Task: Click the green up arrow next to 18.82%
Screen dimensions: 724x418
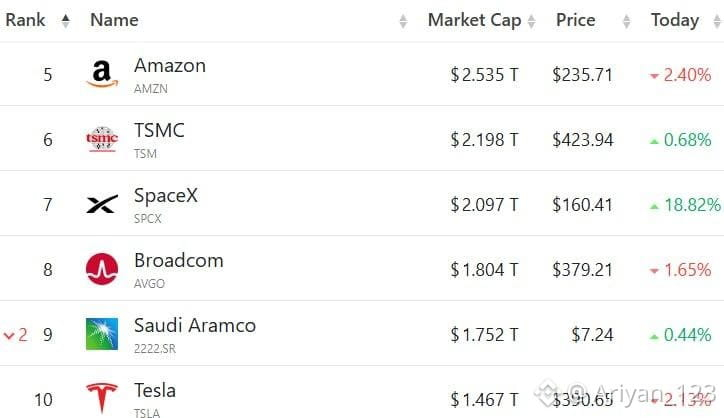Action: click(654, 206)
